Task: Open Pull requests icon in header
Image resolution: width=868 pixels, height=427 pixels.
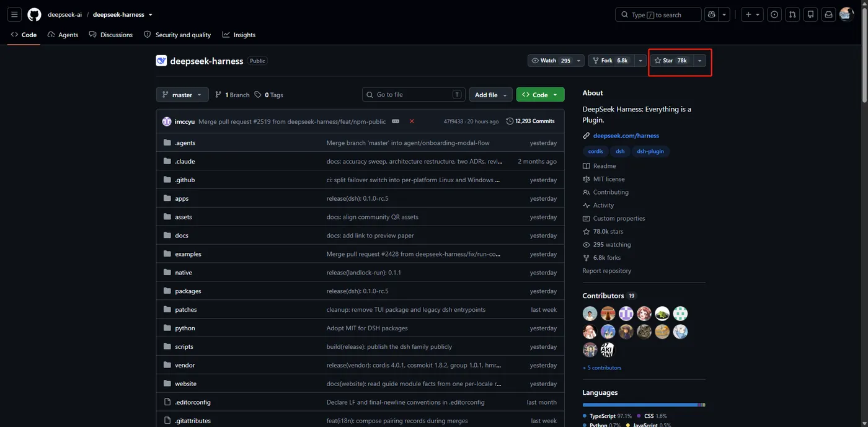Action: (x=792, y=14)
